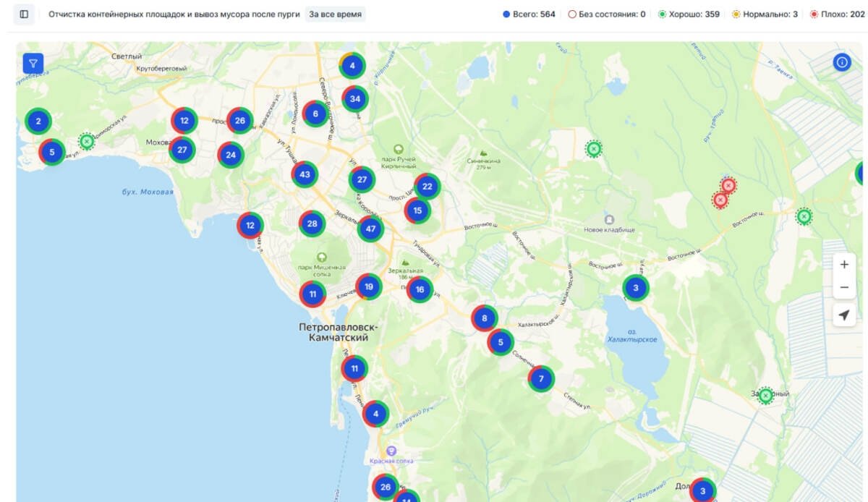Select the 'Всего: 564' total filter
The width and height of the screenshot is (868, 502).
point(529,14)
